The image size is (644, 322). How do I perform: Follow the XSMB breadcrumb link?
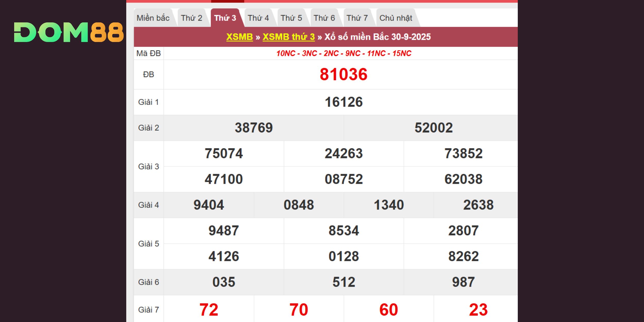[x=239, y=37]
